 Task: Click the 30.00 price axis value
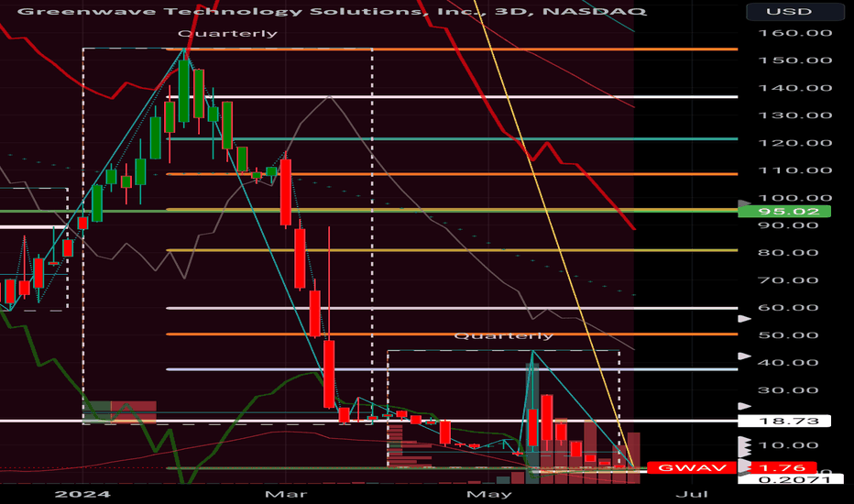(789, 390)
